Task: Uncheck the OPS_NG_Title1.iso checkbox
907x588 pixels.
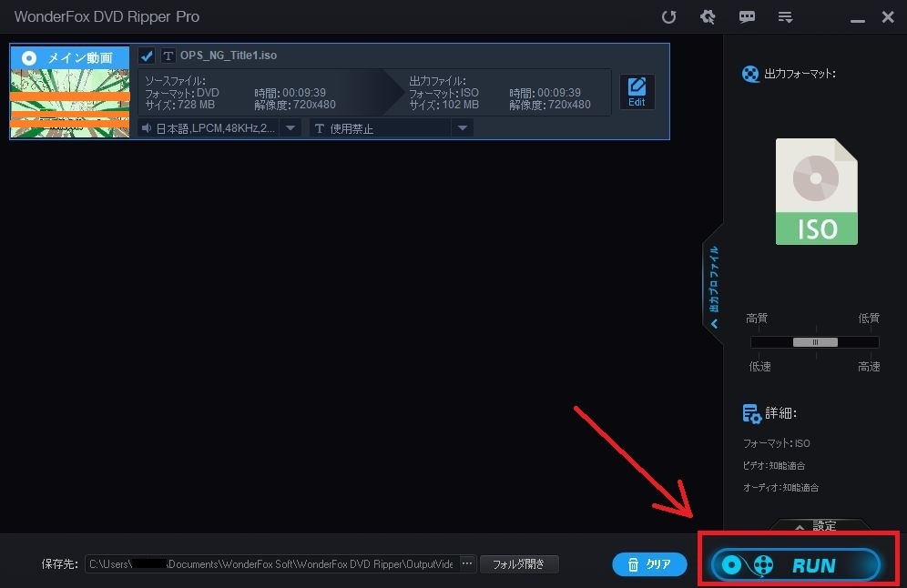Action: (x=147, y=56)
